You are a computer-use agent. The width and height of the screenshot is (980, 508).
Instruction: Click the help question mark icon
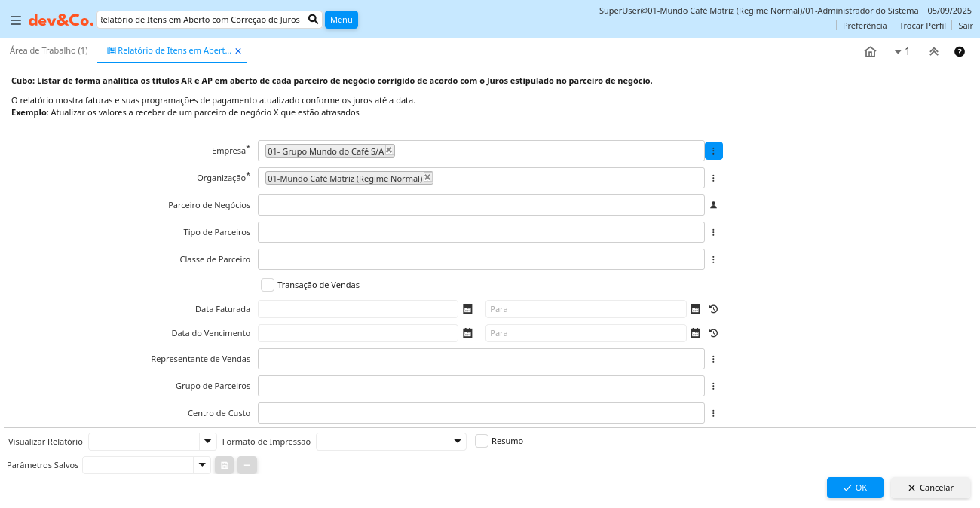(960, 52)
